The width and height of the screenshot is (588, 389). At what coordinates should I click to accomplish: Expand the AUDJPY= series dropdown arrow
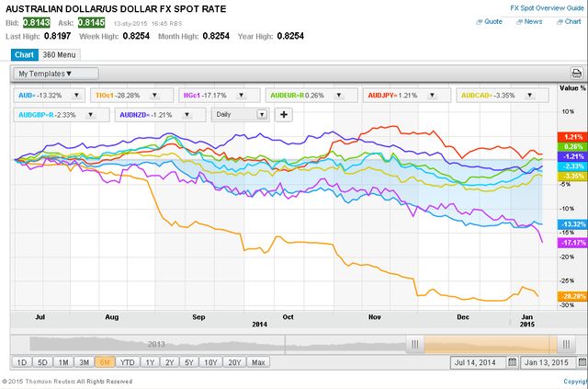tap(432, 96)
